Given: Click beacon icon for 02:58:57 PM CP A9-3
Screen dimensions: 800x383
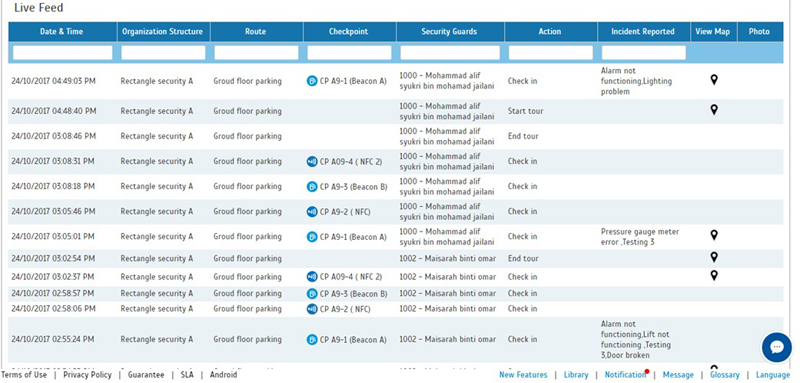Looking at the screenshot, I should pyautogui.click(x=312, y=293).
